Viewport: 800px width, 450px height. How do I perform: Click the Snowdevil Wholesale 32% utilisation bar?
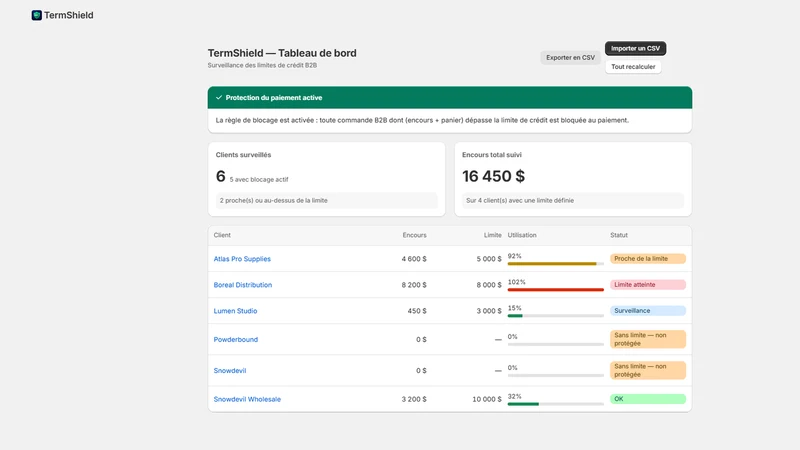(556, 404)
